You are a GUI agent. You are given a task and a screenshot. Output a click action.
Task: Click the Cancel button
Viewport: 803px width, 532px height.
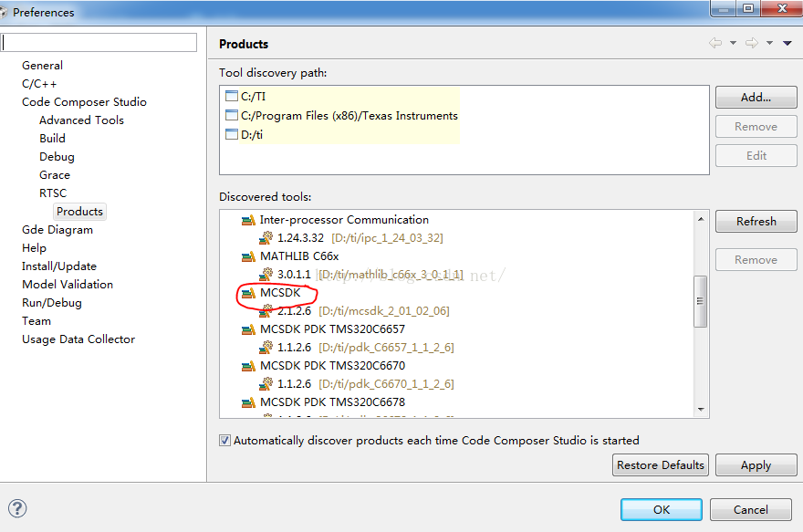[x=750, y=509]
